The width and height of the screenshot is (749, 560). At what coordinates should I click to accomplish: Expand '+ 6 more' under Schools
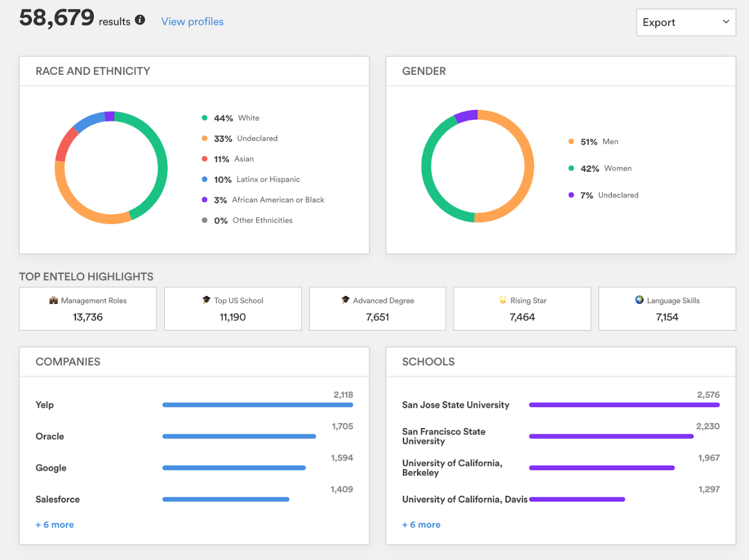[421, 524]
